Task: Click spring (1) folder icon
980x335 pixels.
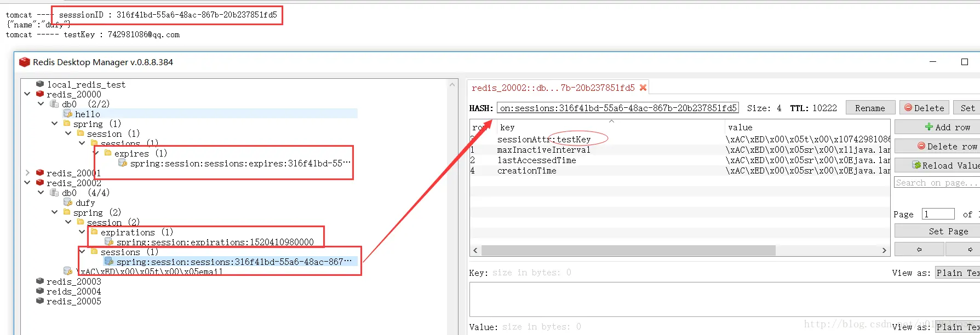Action: [x=67, y=124]
